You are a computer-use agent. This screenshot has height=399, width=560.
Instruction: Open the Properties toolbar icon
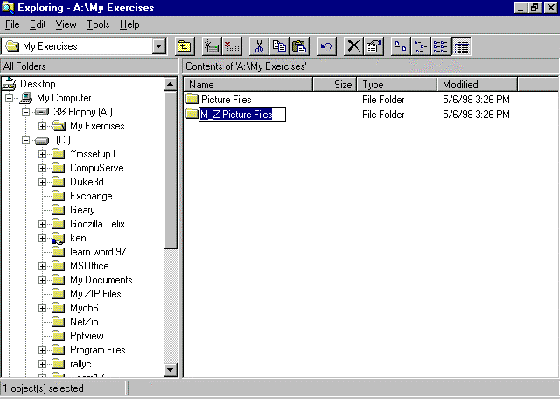[374, 46]
